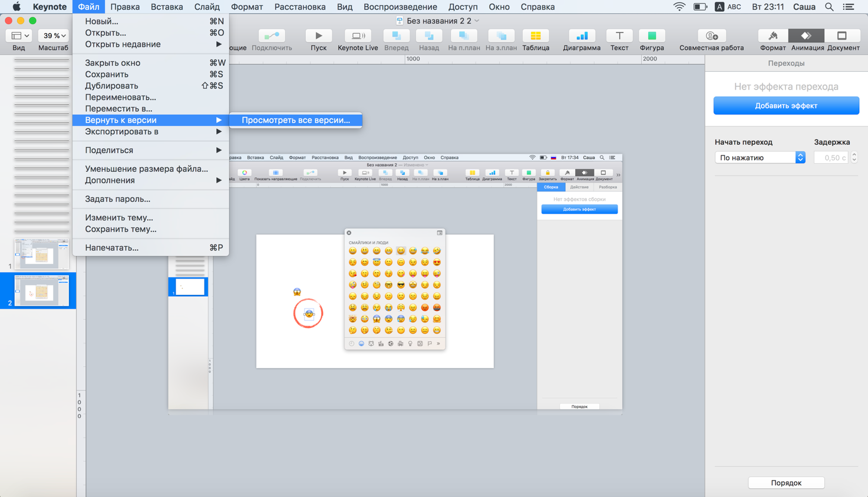Open the 39 % zoom dropdown

point(53,36)
